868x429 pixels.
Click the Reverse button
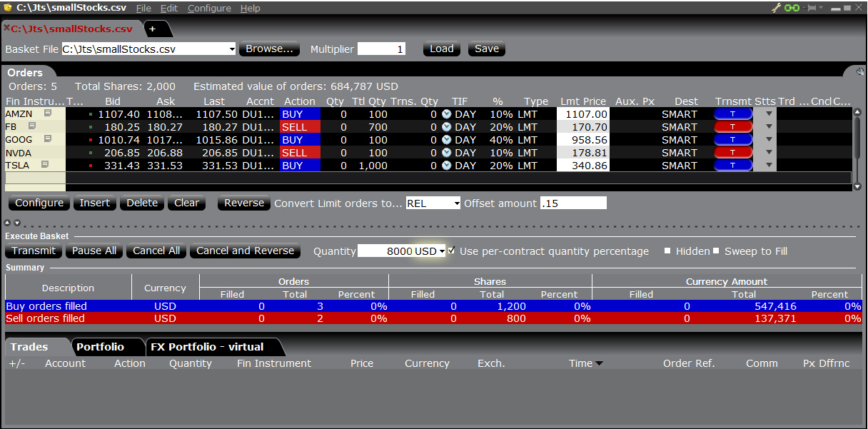click(x=244, y=203)
